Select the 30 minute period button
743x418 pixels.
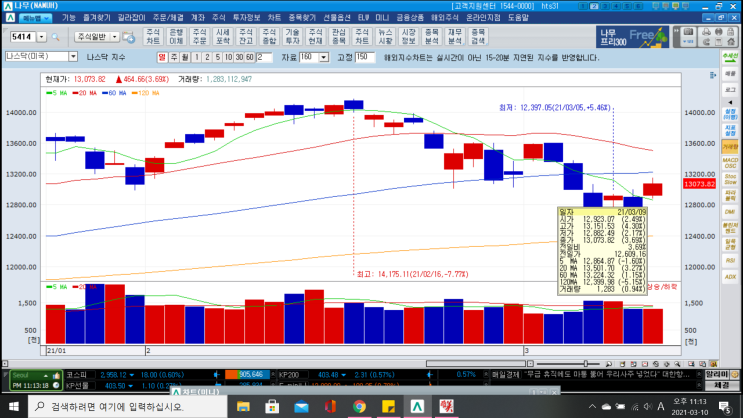(x=239, y=57)
